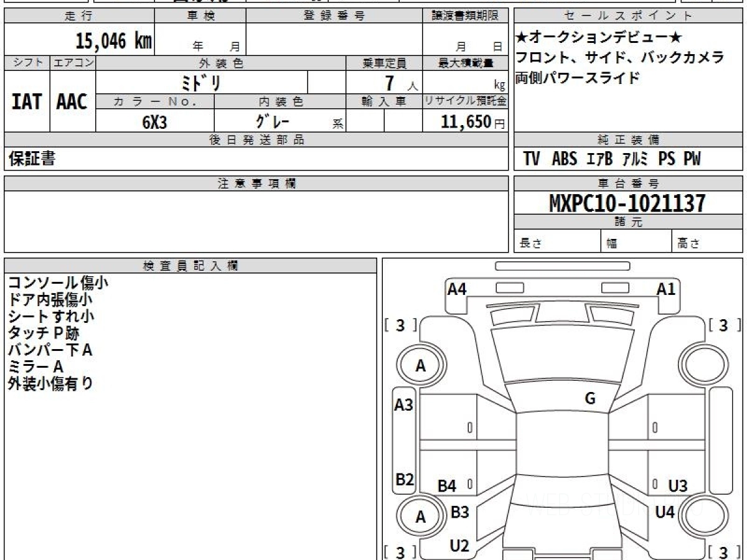This screenshot has width=747, height=560.
Task: Click the U3 damage mark on the diagram
Action: pos(678,486)
